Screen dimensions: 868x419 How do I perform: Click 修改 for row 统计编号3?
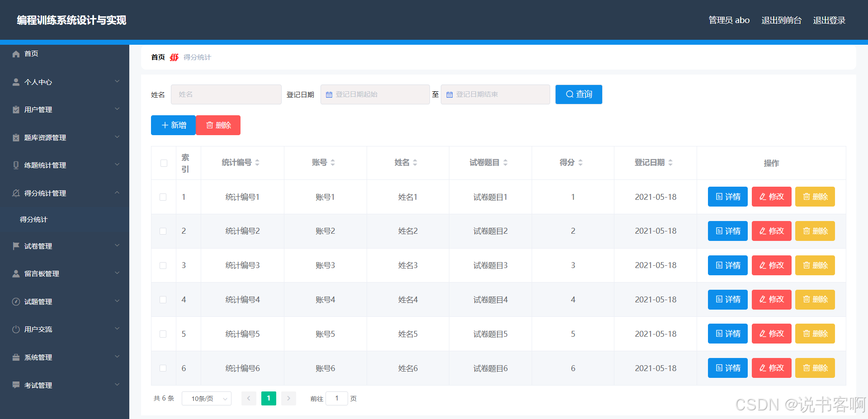point(771,265)
